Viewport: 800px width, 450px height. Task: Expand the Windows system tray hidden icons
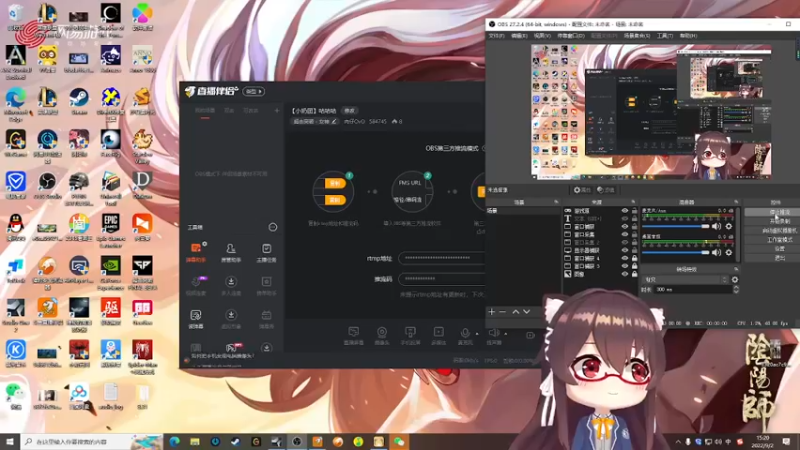(x=678, y=442)
